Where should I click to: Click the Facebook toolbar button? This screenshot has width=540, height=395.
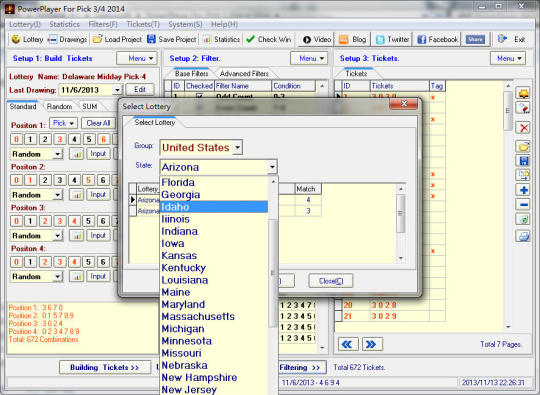click(437, 40)
